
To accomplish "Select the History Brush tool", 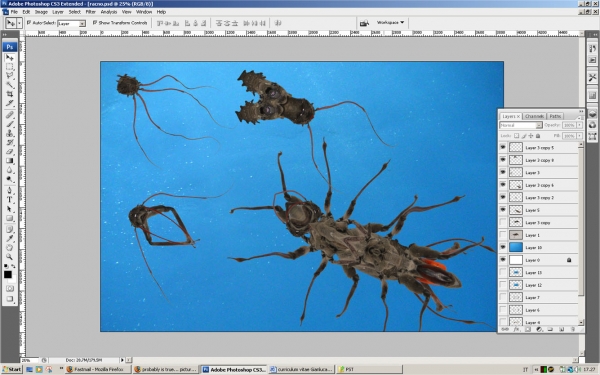I will point(10,142).
